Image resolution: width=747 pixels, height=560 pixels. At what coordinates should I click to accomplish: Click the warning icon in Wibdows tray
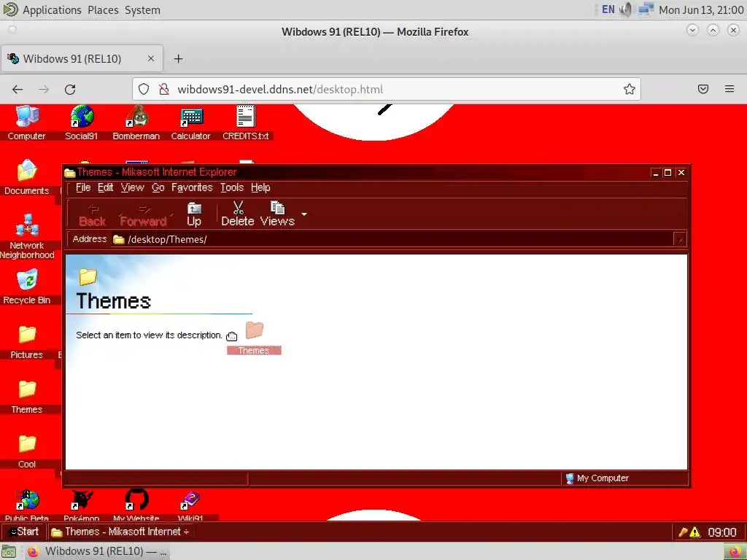click(x=695, y=532)
